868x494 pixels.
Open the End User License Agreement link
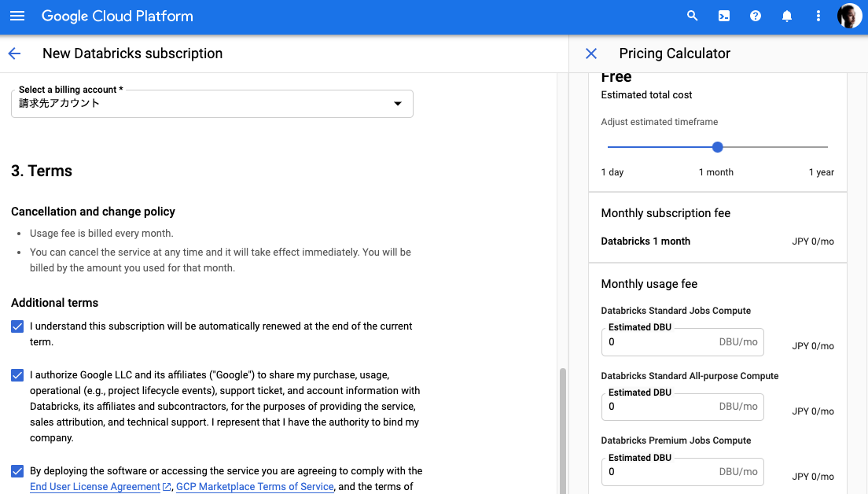click(95, 486)
